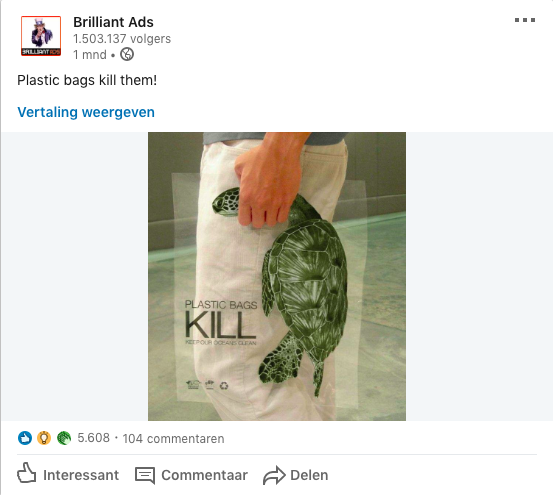The image size is (553, 495).
Task: Click the yellow lightbulb reaction icon
Action: point(44,438)
